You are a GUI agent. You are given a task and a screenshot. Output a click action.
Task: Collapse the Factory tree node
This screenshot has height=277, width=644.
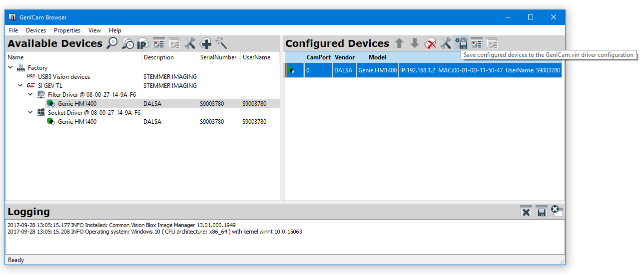coord(11,68)
